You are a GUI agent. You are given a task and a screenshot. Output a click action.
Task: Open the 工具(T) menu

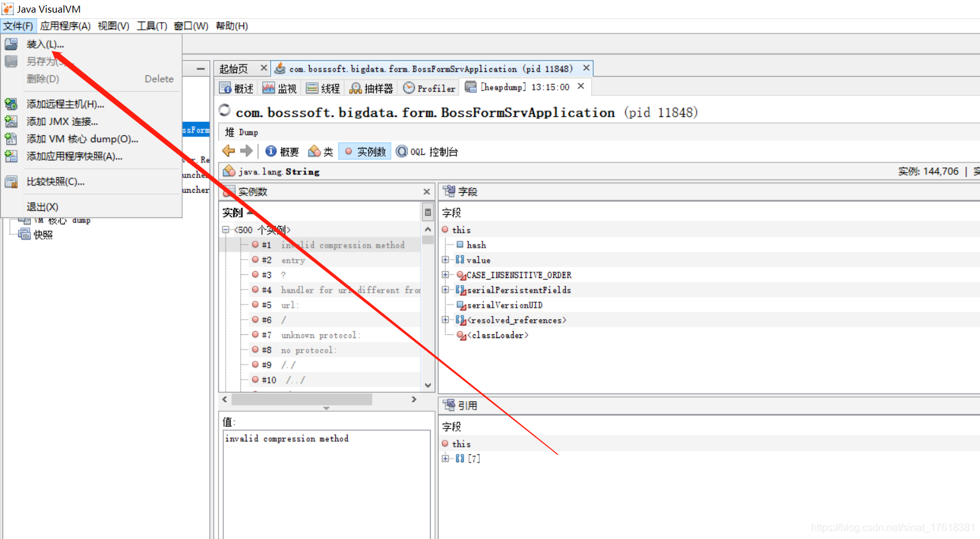(152, 26)
